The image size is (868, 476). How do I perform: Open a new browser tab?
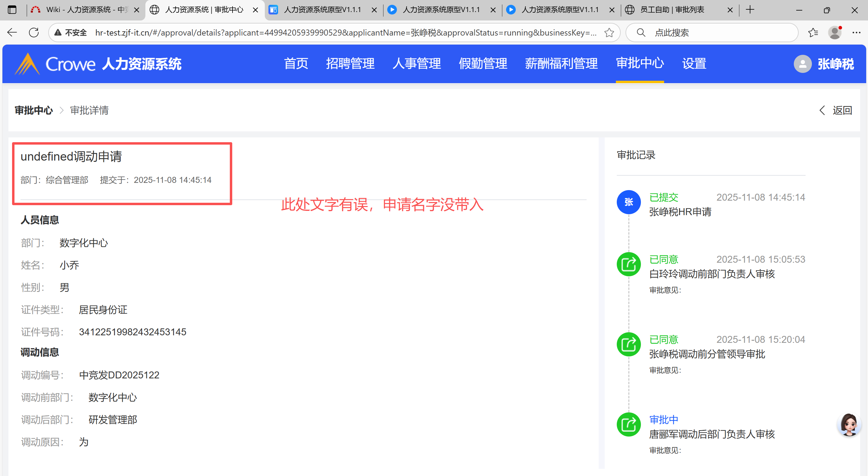[x=750, y=10]
